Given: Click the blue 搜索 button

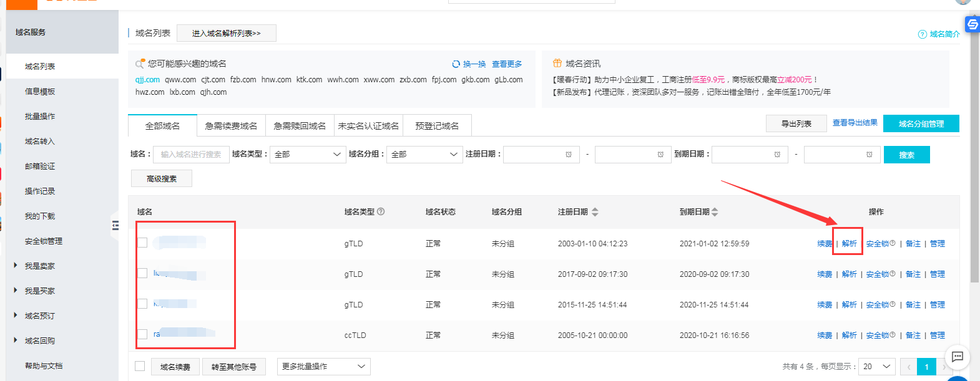Looking at the screenshot, I should [906, 155].
